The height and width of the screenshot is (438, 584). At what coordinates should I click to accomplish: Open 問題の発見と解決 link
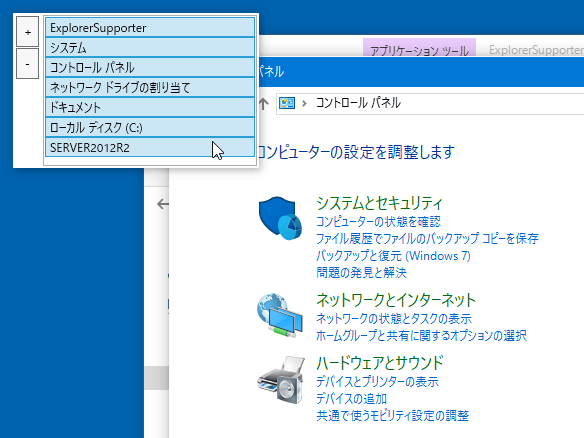361,272
